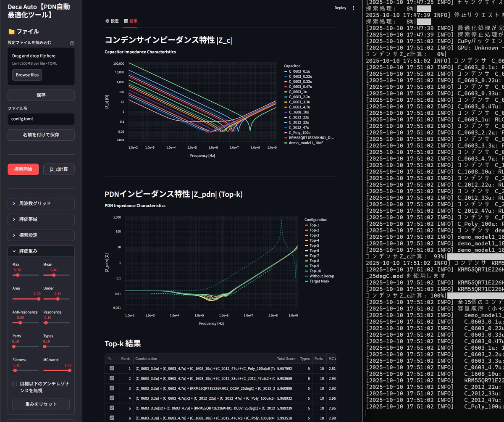Toggle Top-1 trace in PDN legend
Image resolution: width=504 pixels, height=422 pixels.
(312, 225)
